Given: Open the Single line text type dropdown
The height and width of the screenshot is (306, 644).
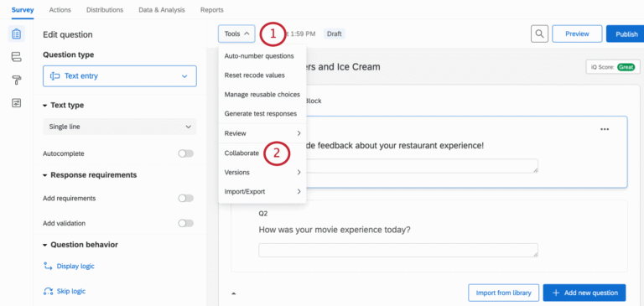Looking at the screenshot, I should [120, 127].
